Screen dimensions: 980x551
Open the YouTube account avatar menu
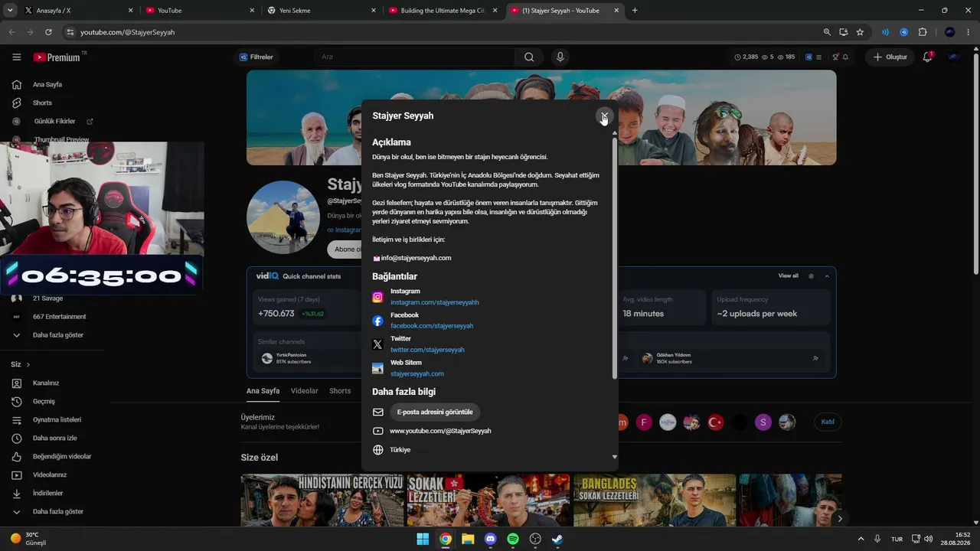(x=955, y=57)
